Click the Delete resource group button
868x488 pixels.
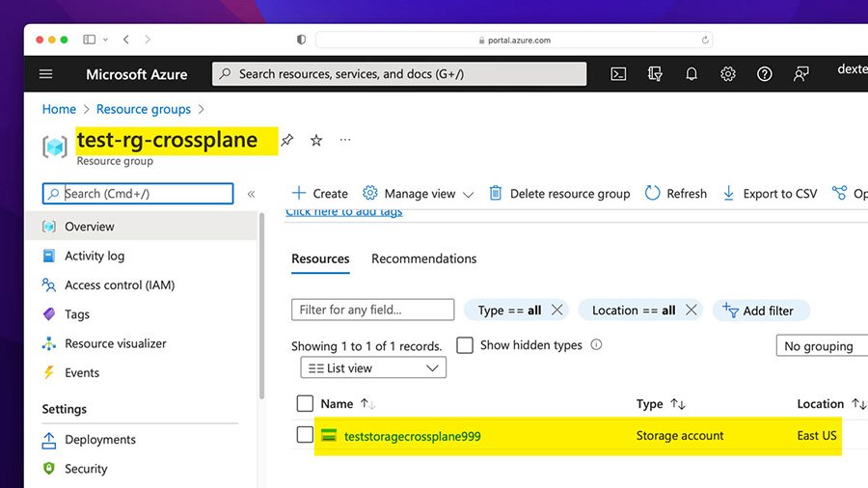[x=559, y=194]
